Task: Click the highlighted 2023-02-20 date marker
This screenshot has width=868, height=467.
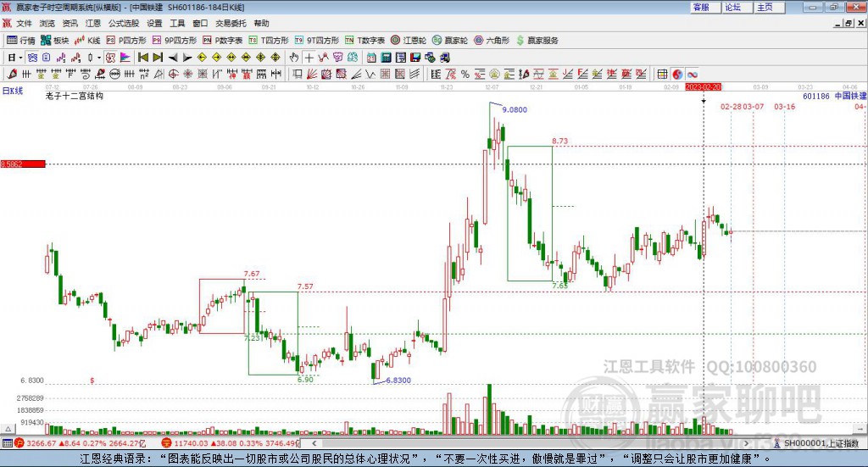Action: 703,86
